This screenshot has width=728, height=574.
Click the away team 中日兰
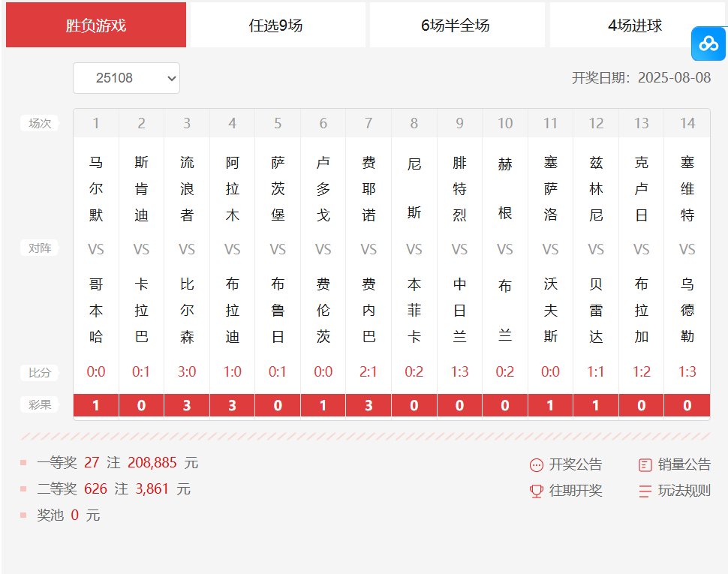459,310
